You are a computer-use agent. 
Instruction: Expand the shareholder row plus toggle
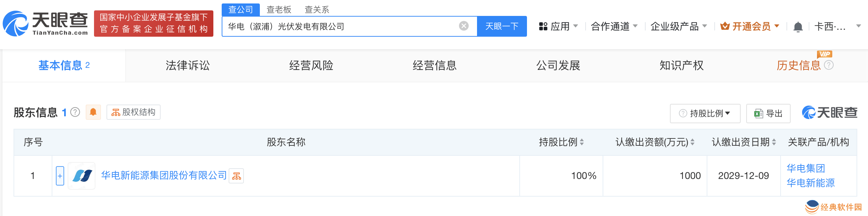(x=60, y=176)
